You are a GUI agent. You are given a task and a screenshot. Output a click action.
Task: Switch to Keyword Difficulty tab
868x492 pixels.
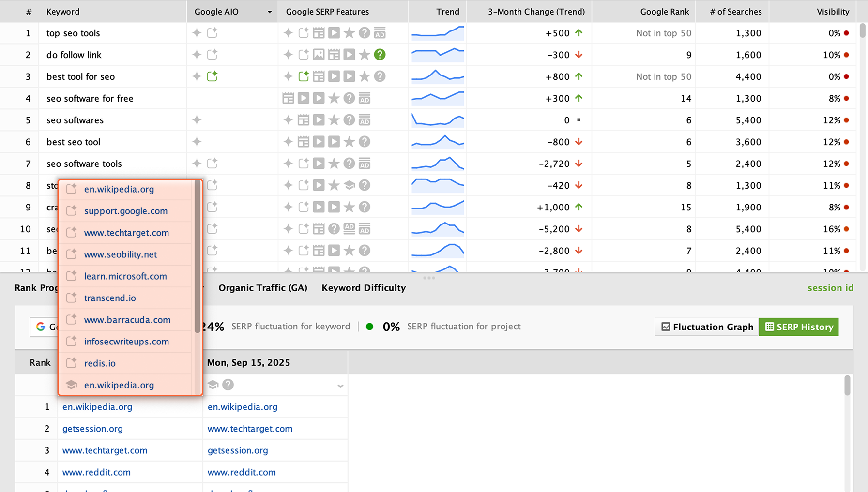click(364, 288)
